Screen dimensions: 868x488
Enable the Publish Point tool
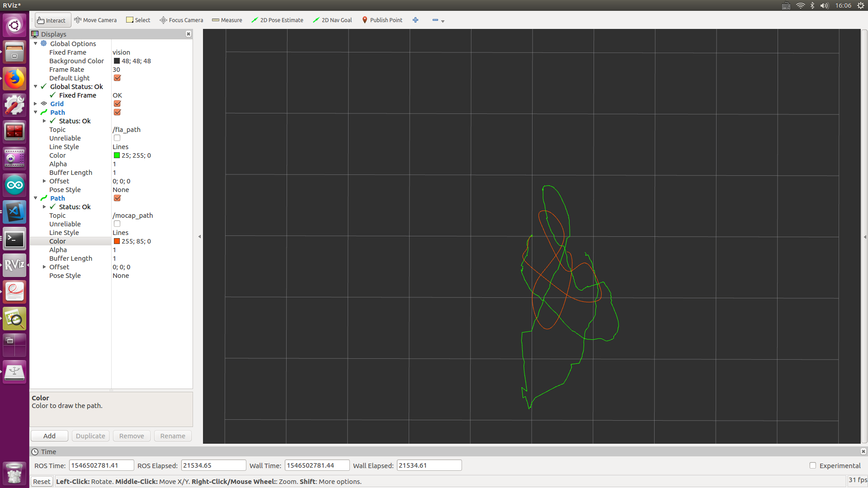click(382, 20)
